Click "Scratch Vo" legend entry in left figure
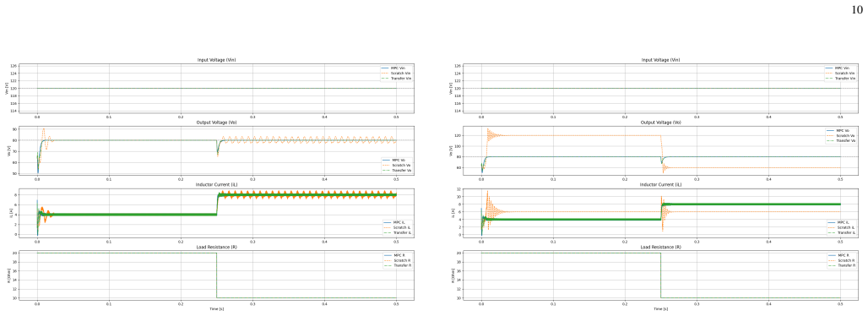The height and width of the screenshot is (316, 868). 396,166
